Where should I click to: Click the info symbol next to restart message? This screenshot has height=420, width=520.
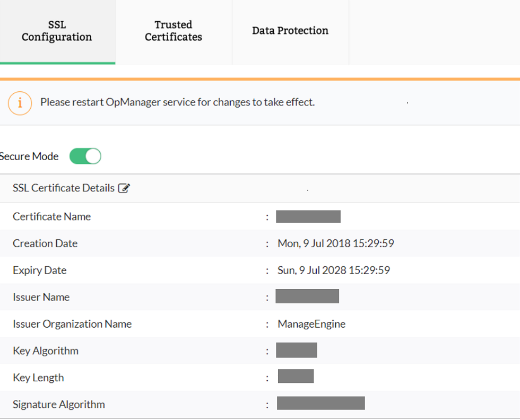[20, 103]
